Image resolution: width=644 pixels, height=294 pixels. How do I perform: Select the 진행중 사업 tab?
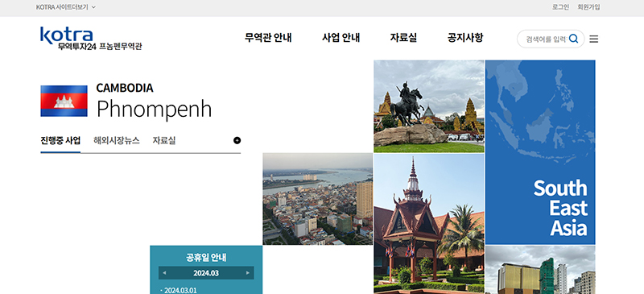point(60,141)
